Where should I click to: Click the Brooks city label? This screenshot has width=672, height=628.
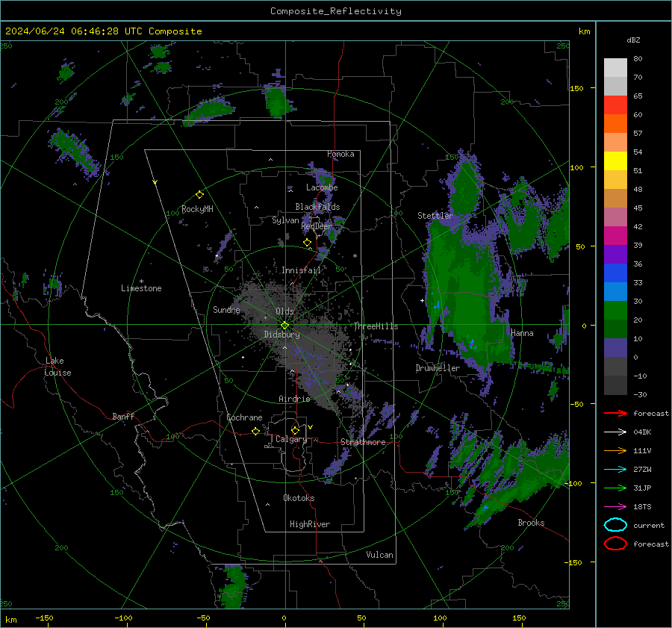point(531,523)
